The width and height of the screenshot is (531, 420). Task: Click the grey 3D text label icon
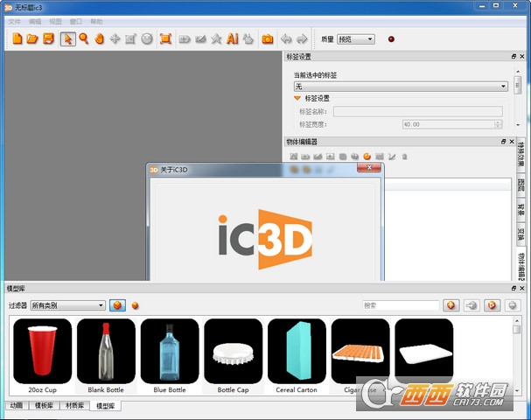(x=185, y=39)
